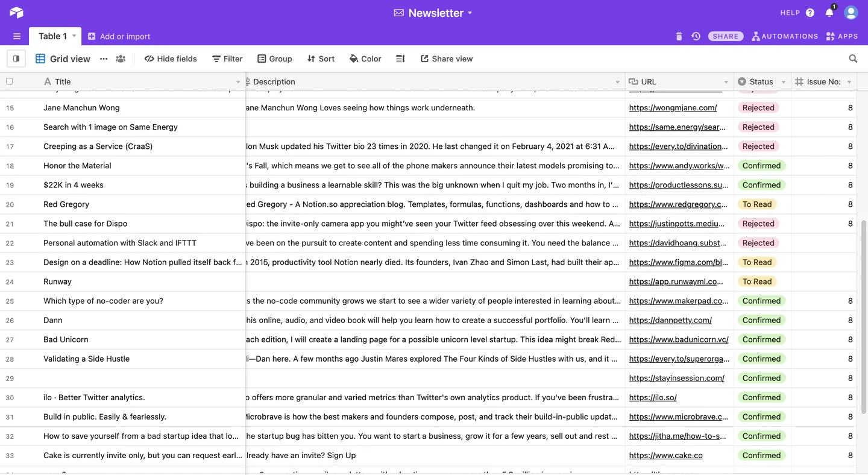This screenshot has width=868, height=475.
Task: Click the SHARE button
Action: click(x=726, y=36)
